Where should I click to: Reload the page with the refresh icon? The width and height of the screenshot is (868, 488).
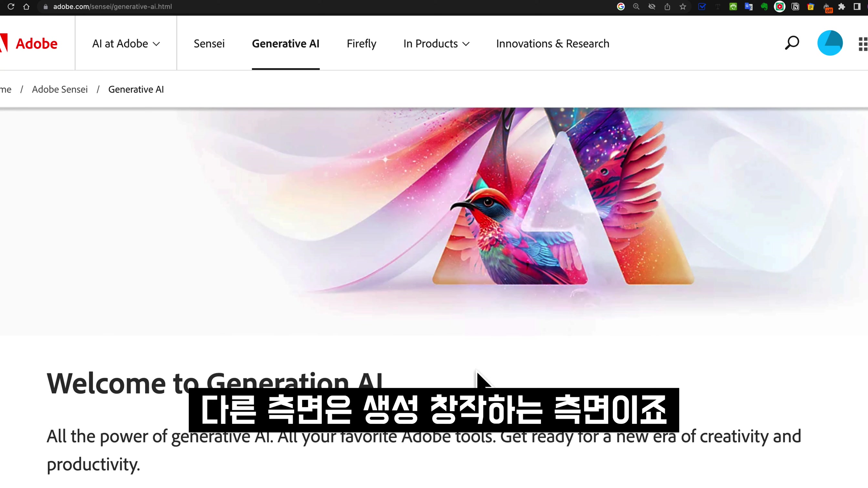(x=11, y=6)
